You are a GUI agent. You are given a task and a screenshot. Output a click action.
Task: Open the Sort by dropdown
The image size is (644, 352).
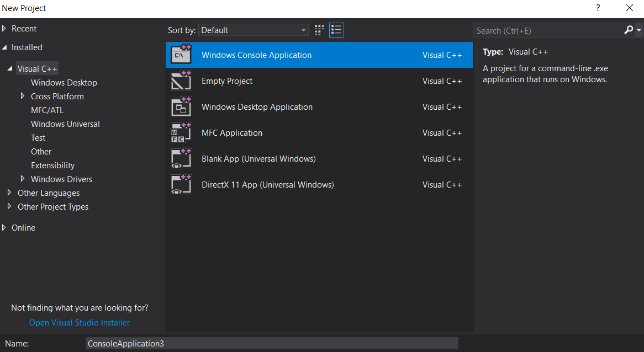coord(254,30)
